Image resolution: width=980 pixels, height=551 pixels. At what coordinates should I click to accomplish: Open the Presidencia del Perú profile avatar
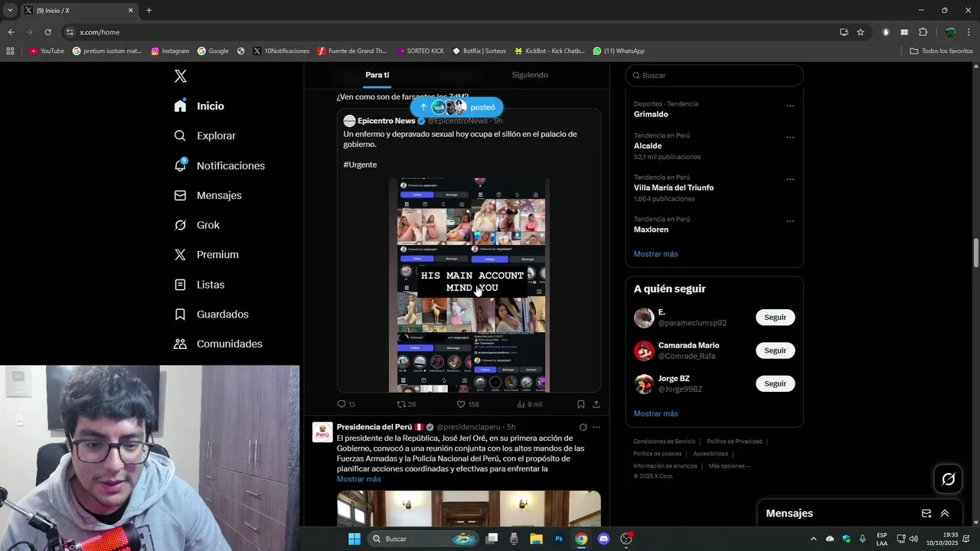coord(322,432)
